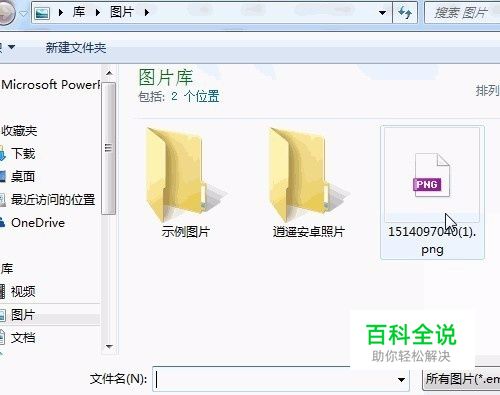Click the navigation pane scrollbar thumb
The image size is (500, 395).
[x=109, y=148]
